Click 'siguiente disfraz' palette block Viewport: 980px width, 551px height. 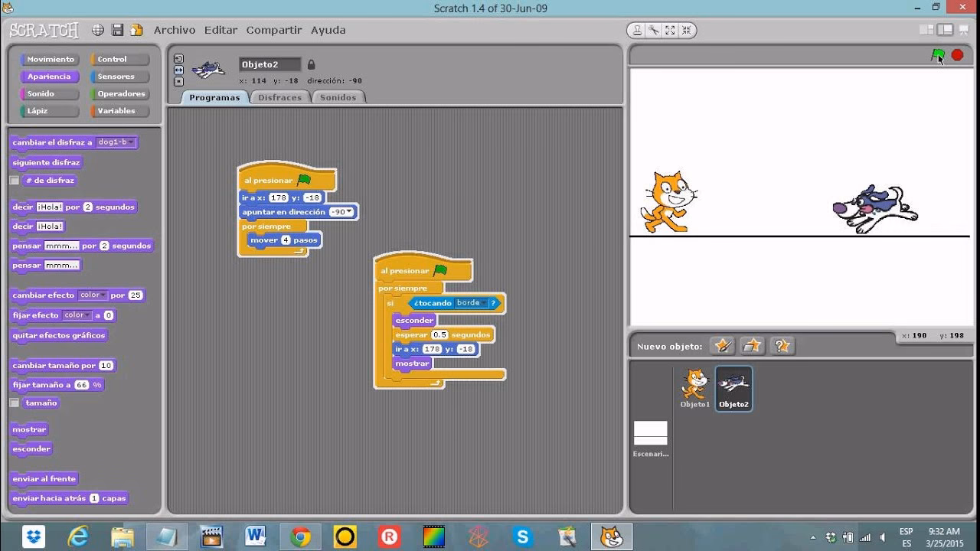pyautogui.click(x=46, y=162)
